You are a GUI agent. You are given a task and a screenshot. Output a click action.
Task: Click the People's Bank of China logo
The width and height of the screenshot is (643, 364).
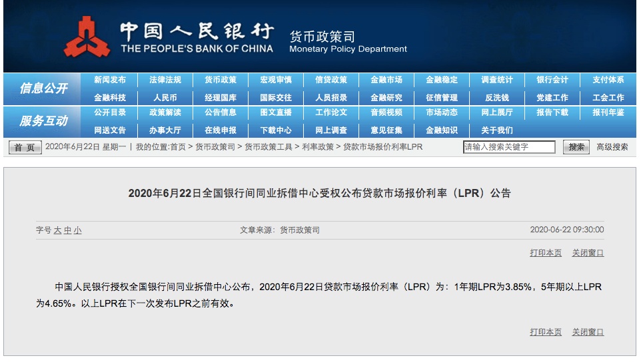87,37
